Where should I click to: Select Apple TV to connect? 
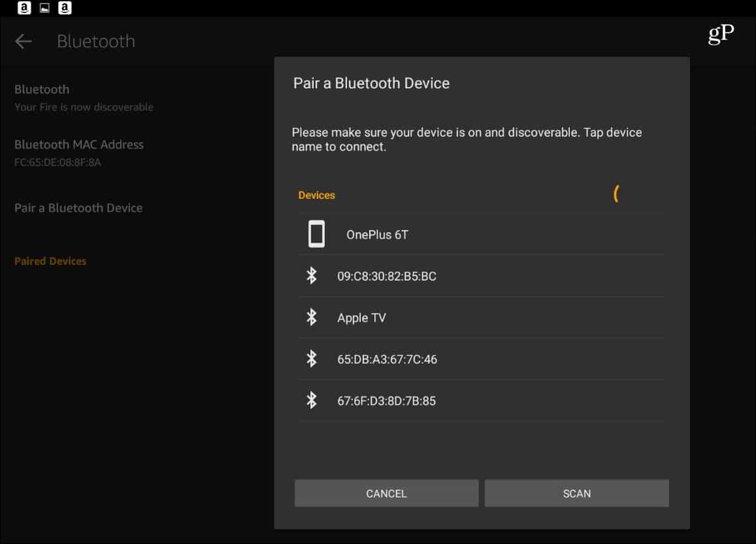(481, 317)
